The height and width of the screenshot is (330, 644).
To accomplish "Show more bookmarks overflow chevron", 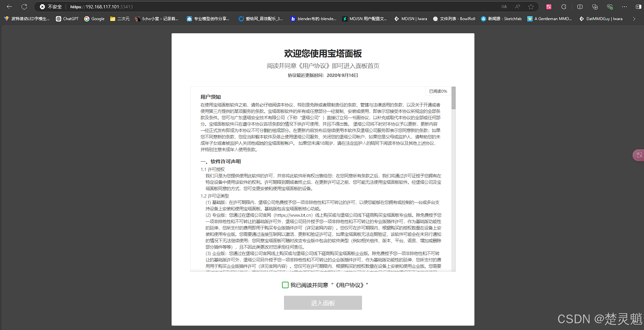I will click(x=634, y=19).
